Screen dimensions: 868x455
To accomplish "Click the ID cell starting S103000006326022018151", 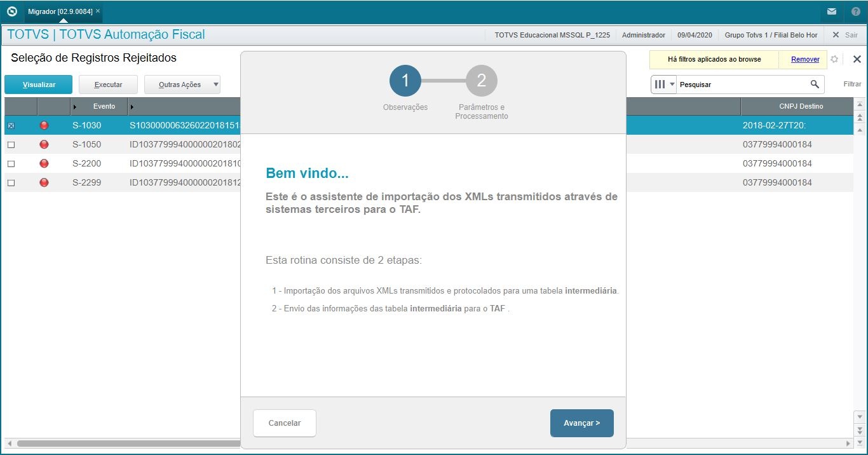I will pyautogui.click(x=185, y=125).
